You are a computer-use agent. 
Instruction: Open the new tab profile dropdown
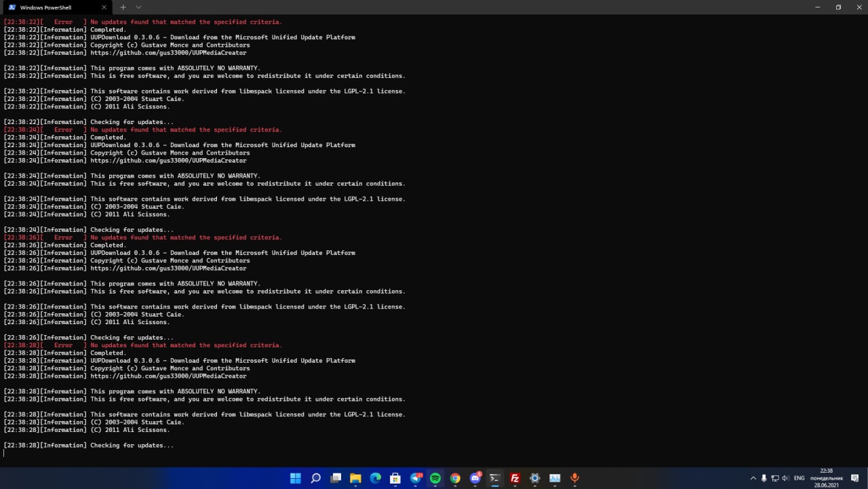click(x=138, y=7)
